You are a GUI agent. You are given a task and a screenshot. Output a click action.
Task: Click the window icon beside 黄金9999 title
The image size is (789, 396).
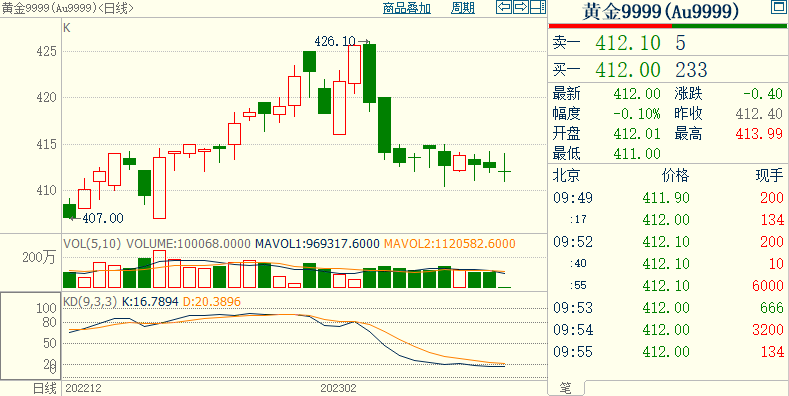pos(777,7)
